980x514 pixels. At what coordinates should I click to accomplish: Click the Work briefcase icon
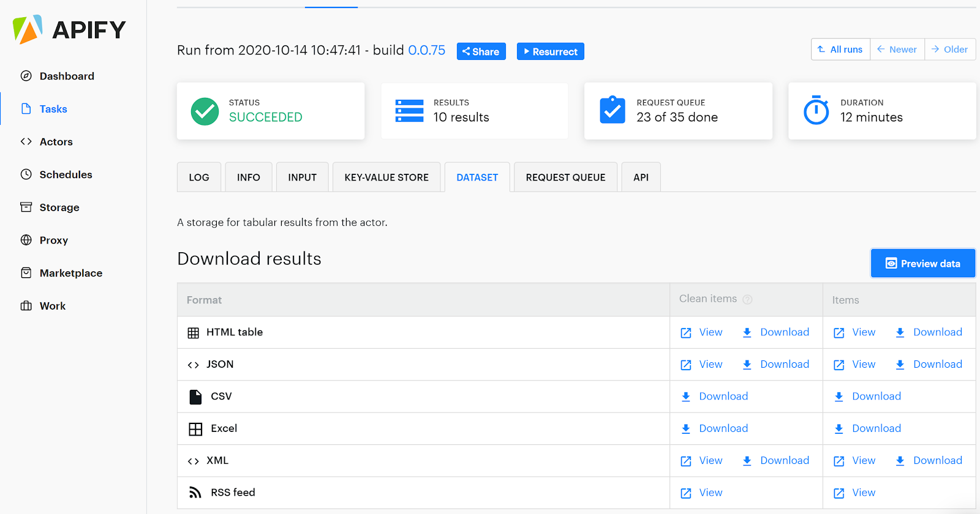26,306
